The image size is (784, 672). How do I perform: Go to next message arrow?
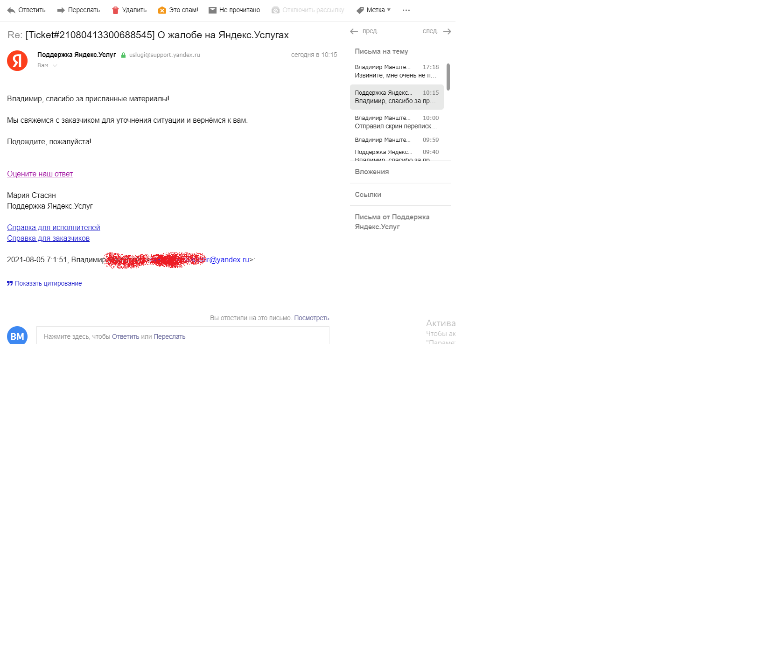click(447, 31)
